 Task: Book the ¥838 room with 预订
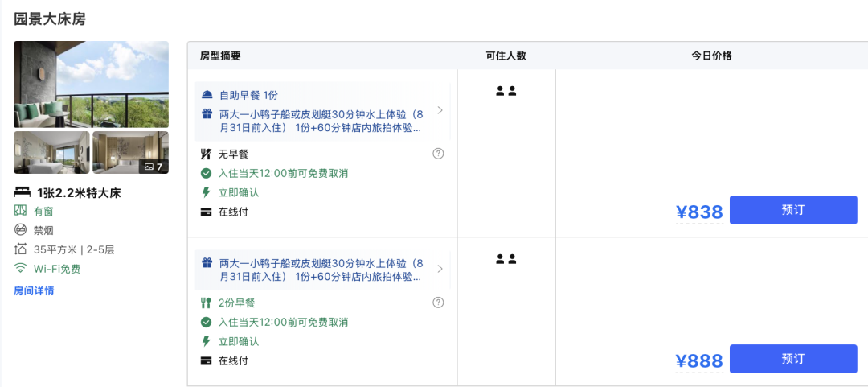point(793,210)
